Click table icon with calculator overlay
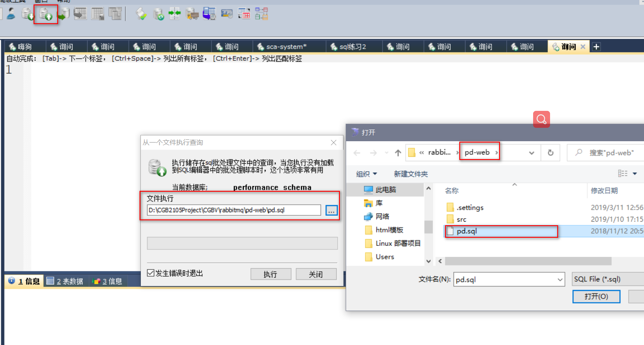This screenshot has width=644, height=345. (x=98, y=14)
